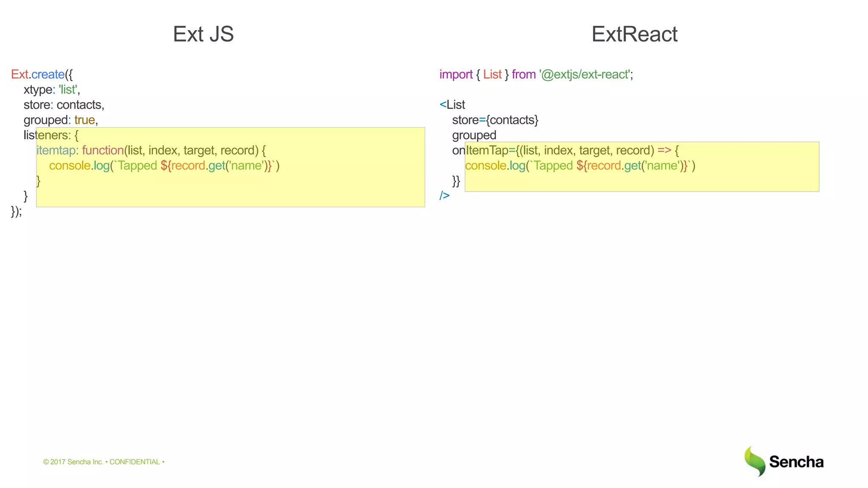Click the 'import { List } from' line

[536, 75]
